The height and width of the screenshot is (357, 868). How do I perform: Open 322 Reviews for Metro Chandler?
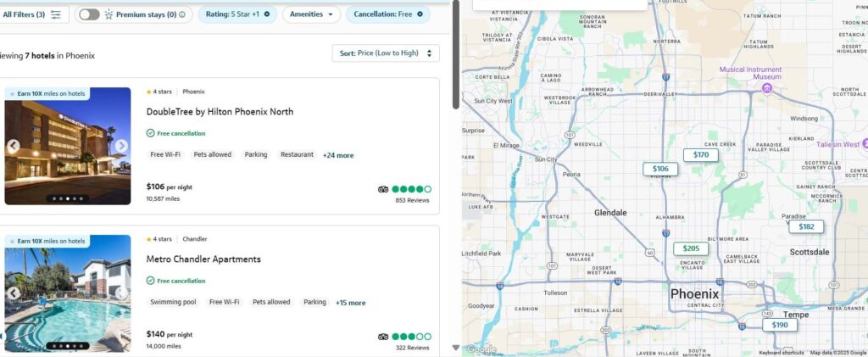[413, 348]
